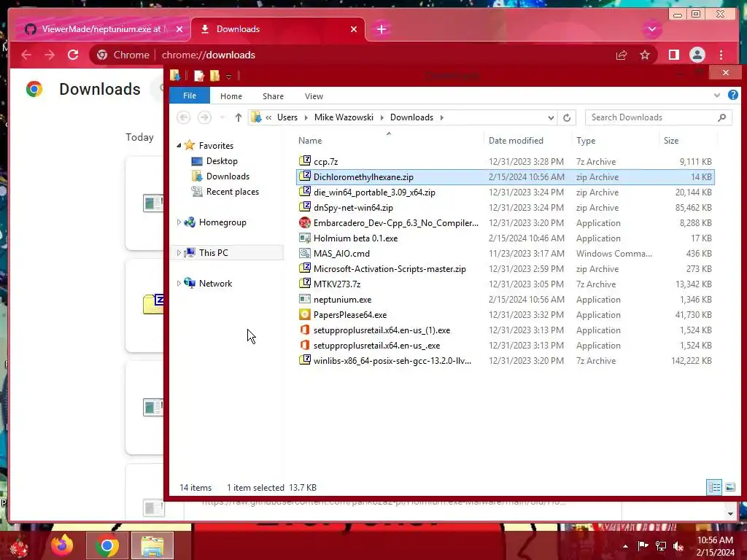Screen dimensions: 747x560
Task: Click New folder quick access icon in Explorer
Action: click(x=215, y=75)
